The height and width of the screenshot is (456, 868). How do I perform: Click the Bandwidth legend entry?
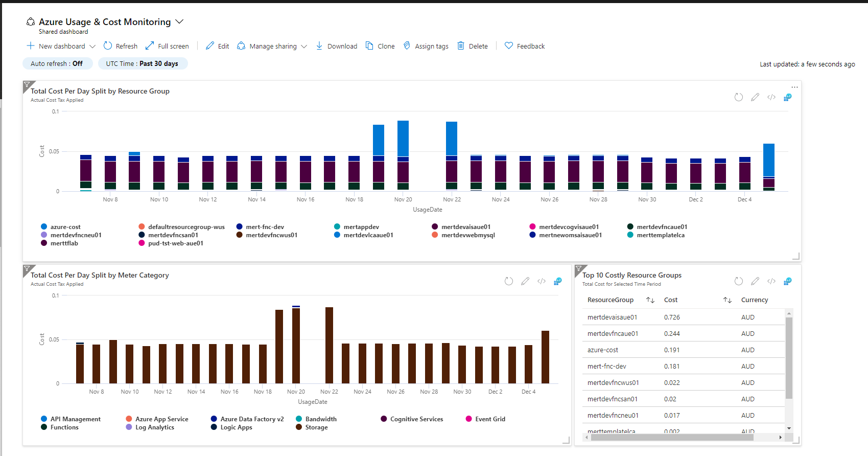(316, 419)
